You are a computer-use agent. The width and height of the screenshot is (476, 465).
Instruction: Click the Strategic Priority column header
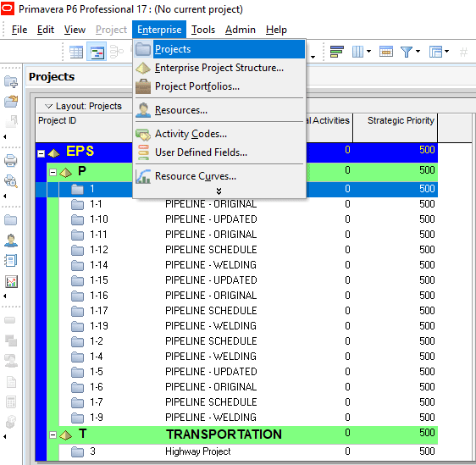point(396,128)
